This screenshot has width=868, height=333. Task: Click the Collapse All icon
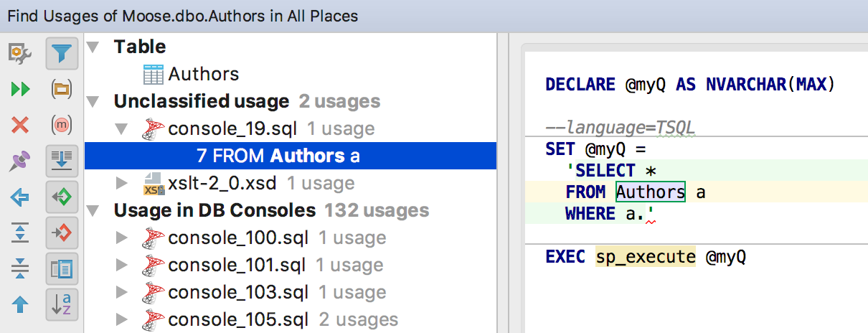coord(20,269)
